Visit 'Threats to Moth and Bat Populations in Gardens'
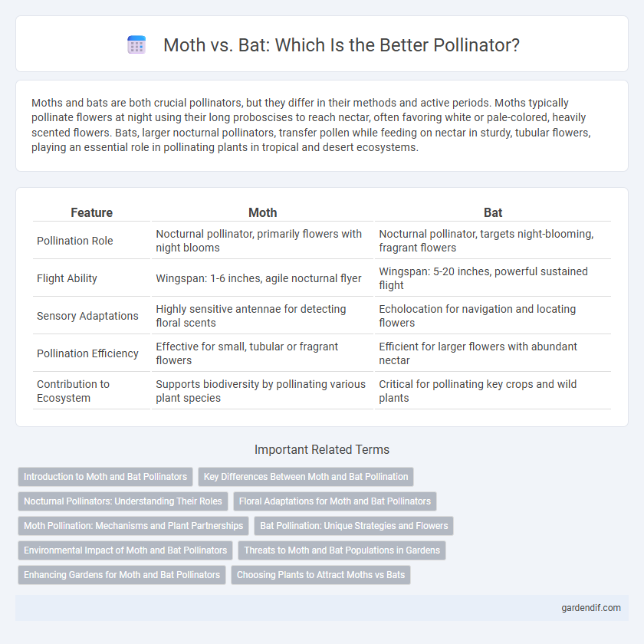Screen dimensions: 644x644 (x=342, y=550)
